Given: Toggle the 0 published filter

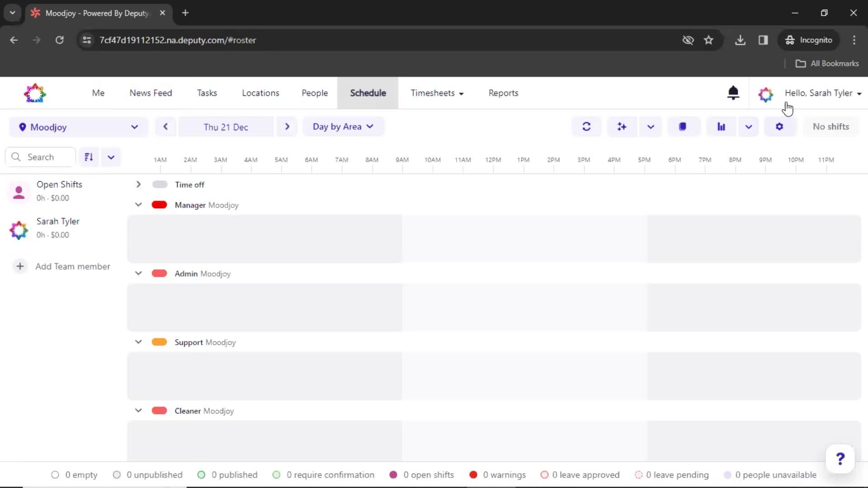Looking at the screenshot, I should click(x=227, y=475).
